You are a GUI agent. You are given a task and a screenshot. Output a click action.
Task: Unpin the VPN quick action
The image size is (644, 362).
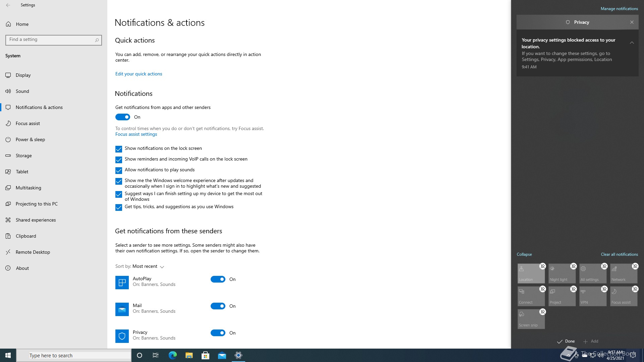click(604, 289)
